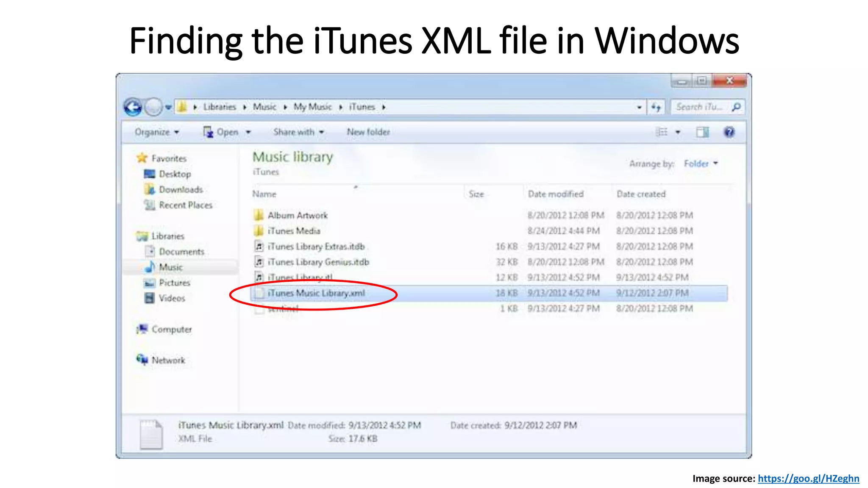The image size is (868, 488).
Task: Click the Documents icon in sidebar
Action: (150, 252)
